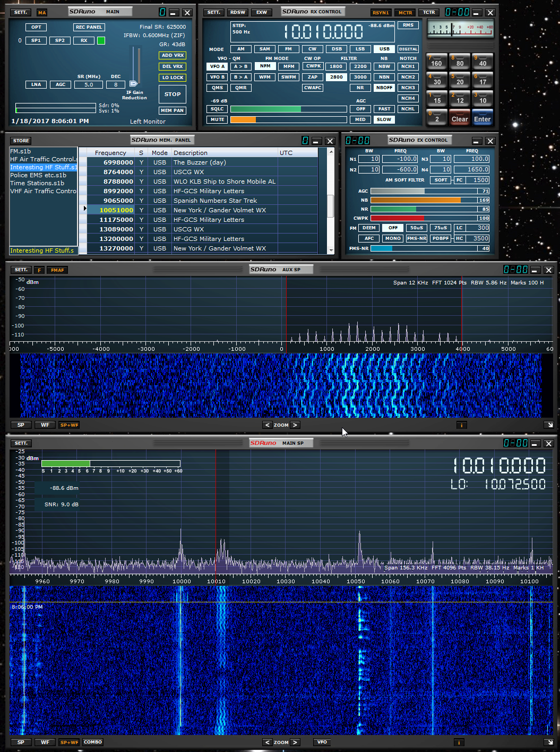Select the 12 meter band button
Viewport: 560px width, 752px height.
tap(460, 98)
